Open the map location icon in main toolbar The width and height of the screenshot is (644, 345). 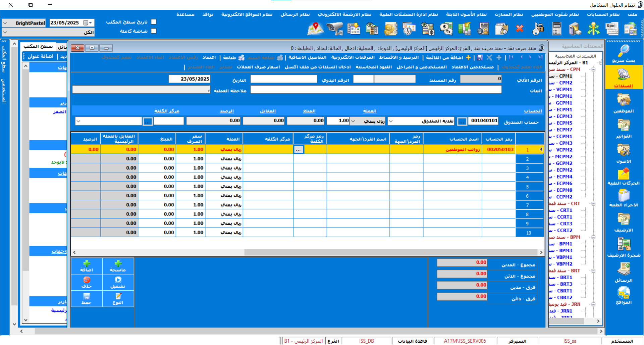tap(315, 29)
